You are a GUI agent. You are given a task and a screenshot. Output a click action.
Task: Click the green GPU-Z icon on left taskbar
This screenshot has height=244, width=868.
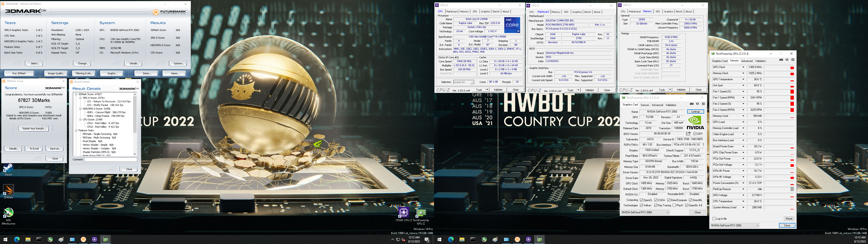click(x=106, y=240)
